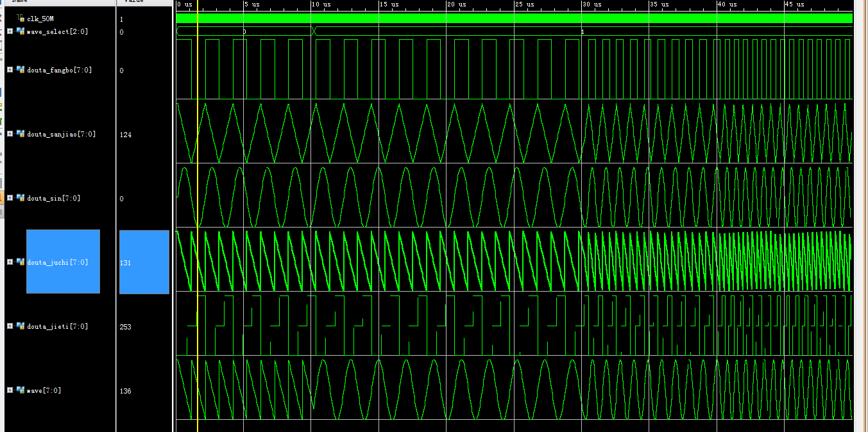Expand the wave[7:0] signal bits

coord(10,390)
